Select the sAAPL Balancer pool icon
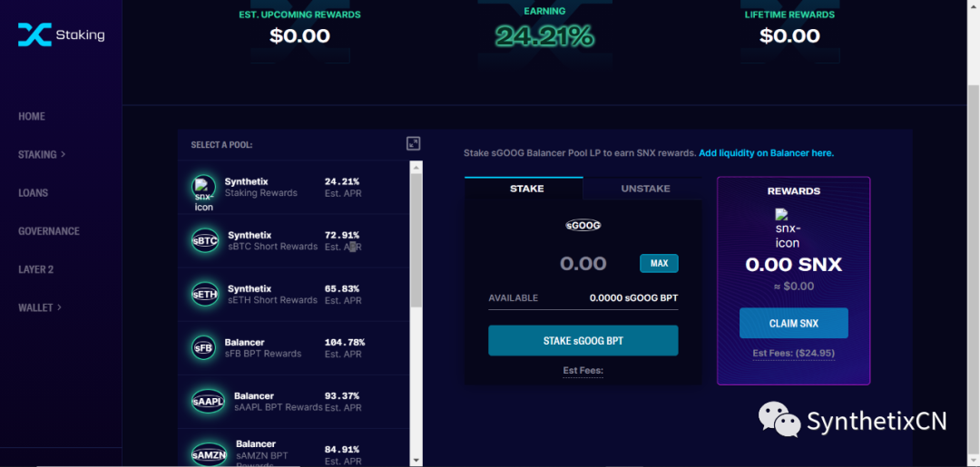The width and height of the screenshot is (980, 467). [x=208, y=401]
